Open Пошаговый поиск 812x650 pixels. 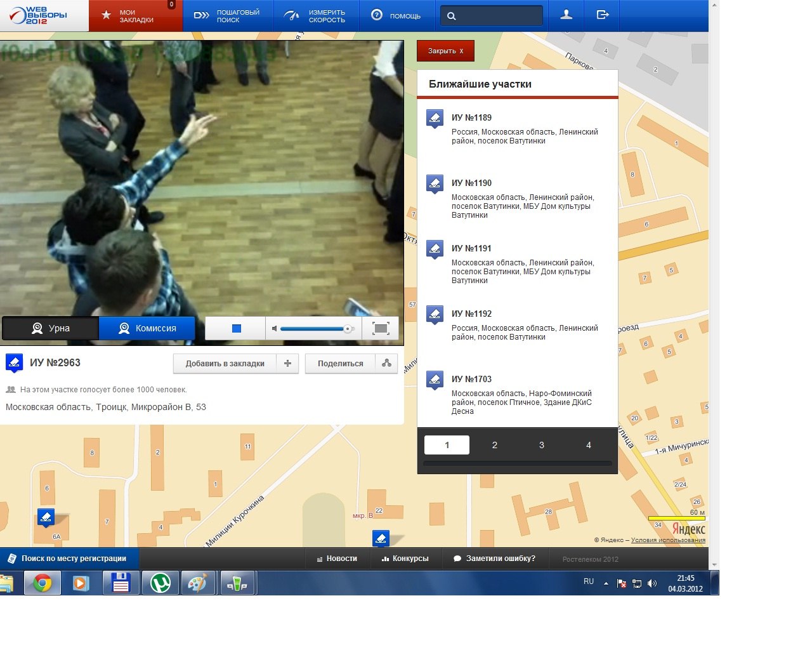point(228,16)
